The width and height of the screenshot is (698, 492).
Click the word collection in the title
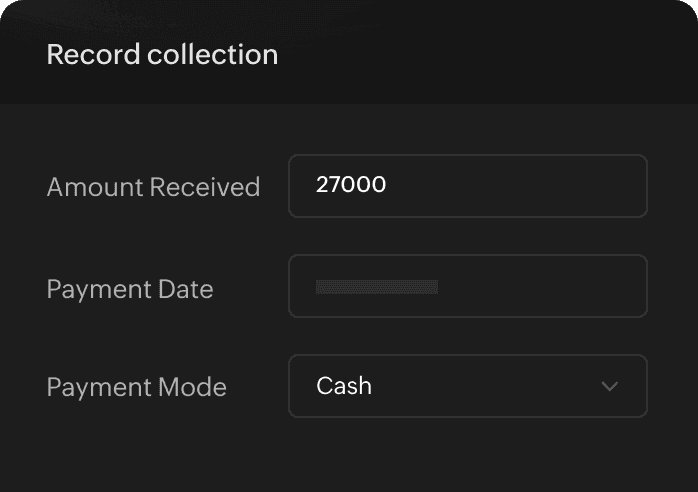pos(212,54)
